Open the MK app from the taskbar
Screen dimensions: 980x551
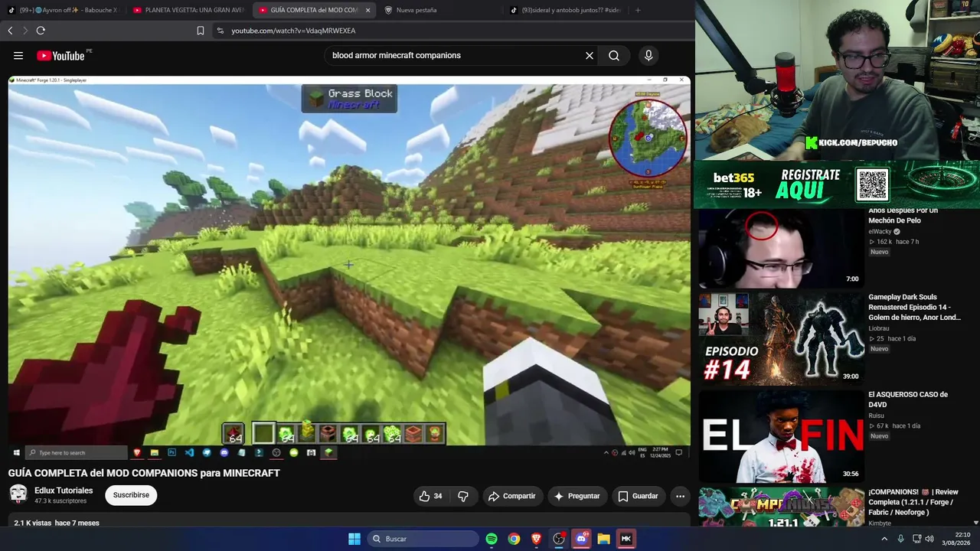coord(626,539)
